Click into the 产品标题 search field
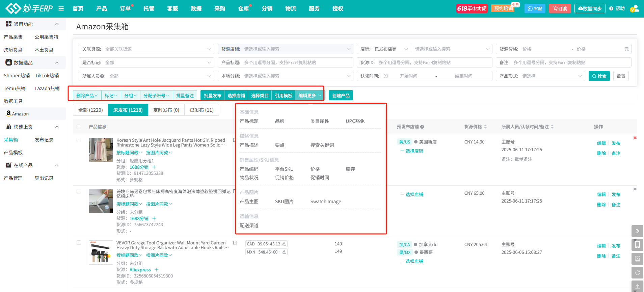The image size is (644, 292). [x=286, y=62]
